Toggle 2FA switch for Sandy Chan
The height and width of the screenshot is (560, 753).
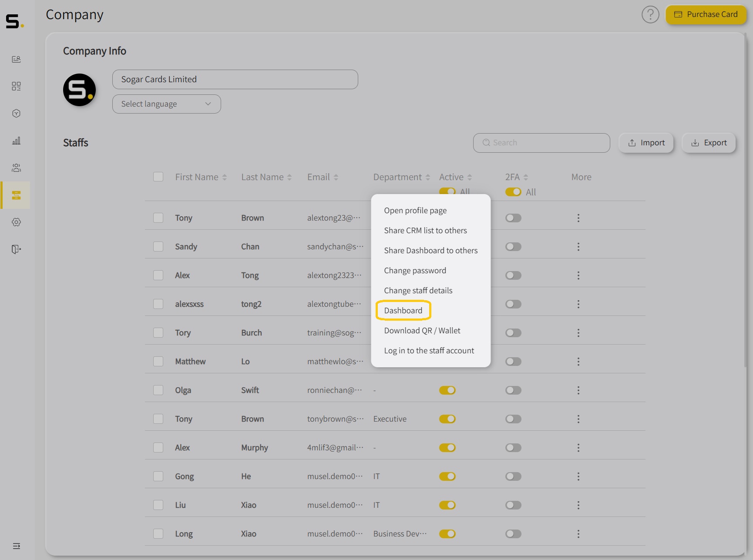513,247
